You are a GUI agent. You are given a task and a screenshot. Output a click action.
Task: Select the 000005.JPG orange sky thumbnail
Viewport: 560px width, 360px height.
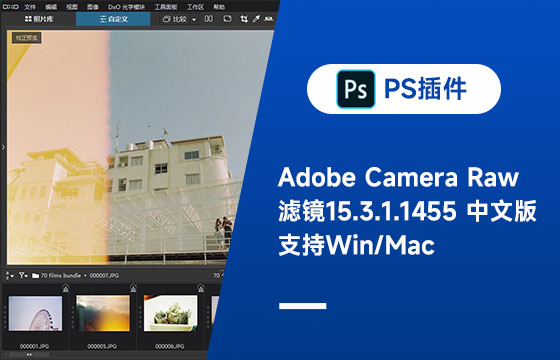[x=103, y=313]
